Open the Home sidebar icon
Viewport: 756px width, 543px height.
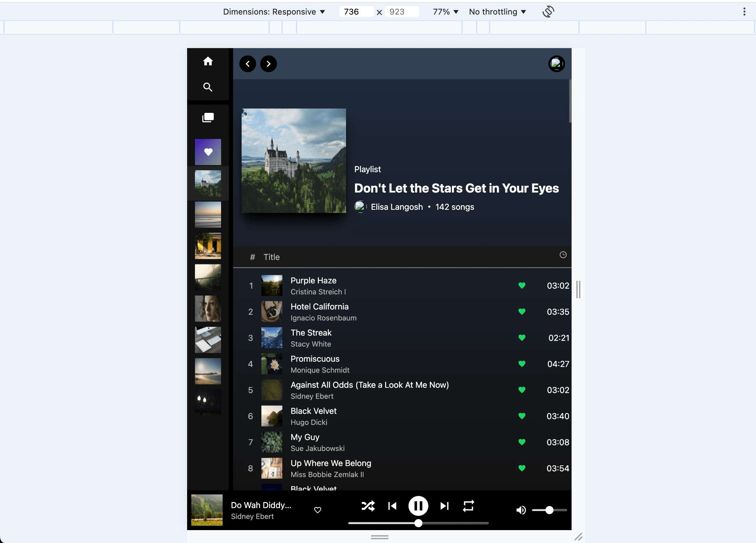(x=208, y=61)
